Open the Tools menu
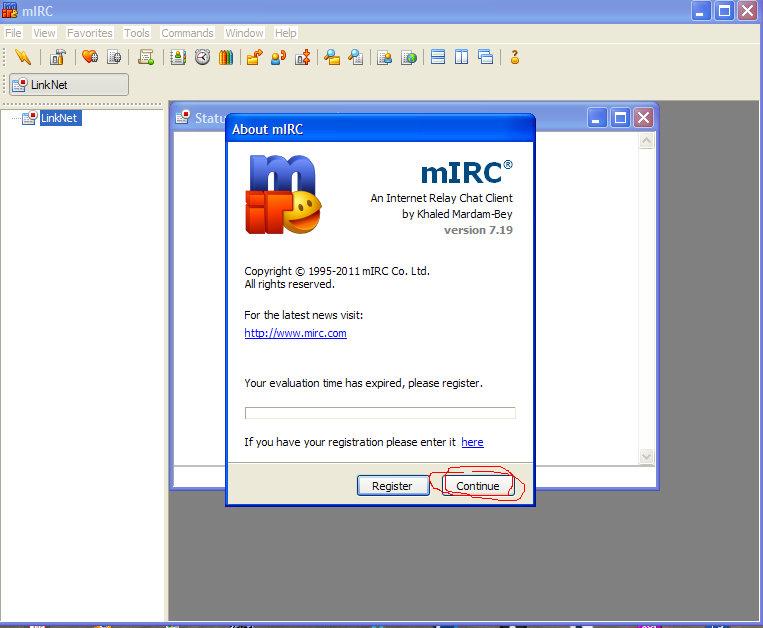Image resolution: width=763 pixels, height=628 pixels. coord(136,33)
